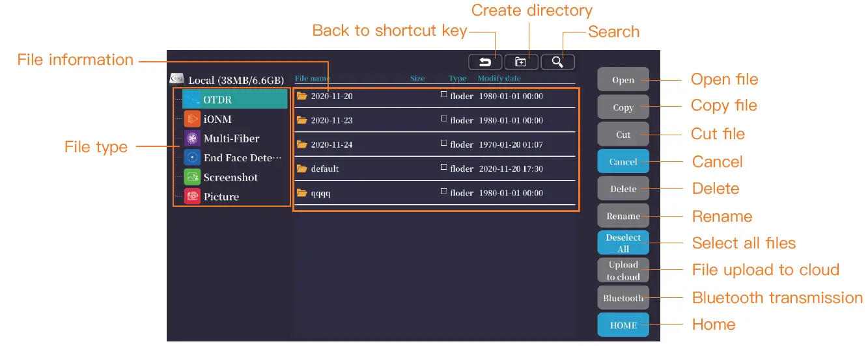Image resolution: width=868 pixels, height=346 pixels.
Task: Select Local (38MB/6.6GB) storage root
Action: 236,80
